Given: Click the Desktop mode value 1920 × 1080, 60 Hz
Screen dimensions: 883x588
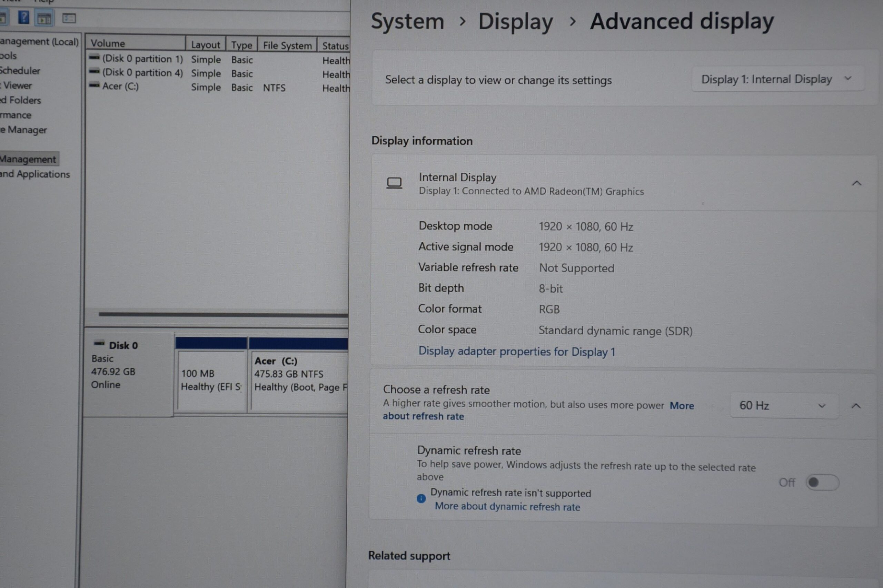Looking at the screenshot, I should click(586, 226).
